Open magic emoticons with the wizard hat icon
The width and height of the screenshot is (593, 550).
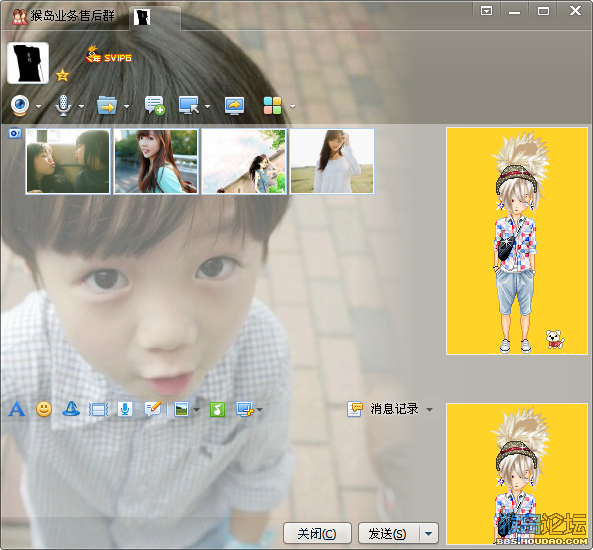71,409
